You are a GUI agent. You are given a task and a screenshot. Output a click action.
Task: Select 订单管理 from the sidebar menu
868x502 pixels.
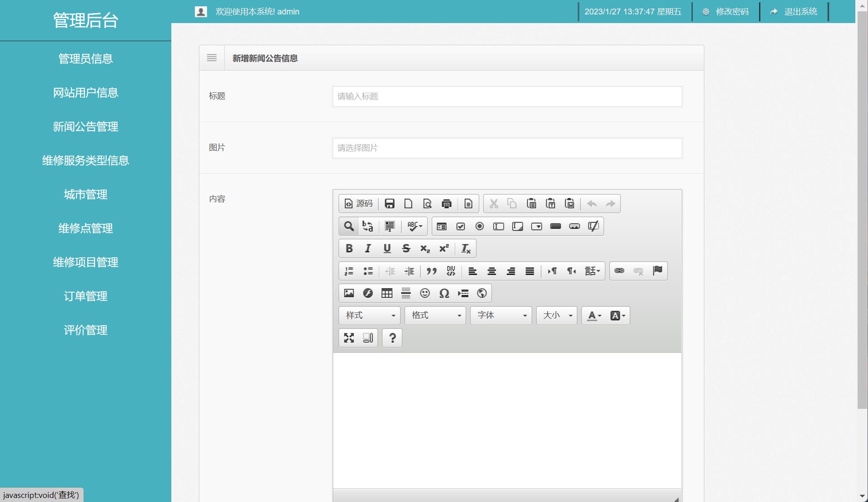click(85, 296)
